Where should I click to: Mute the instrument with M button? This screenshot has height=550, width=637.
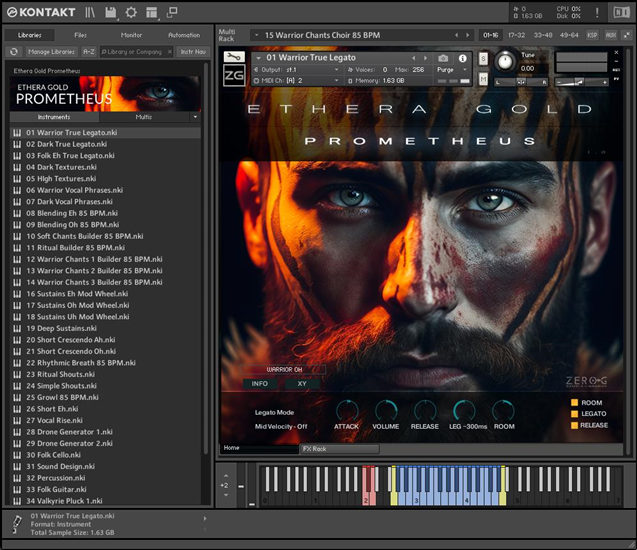pos(483,78)
